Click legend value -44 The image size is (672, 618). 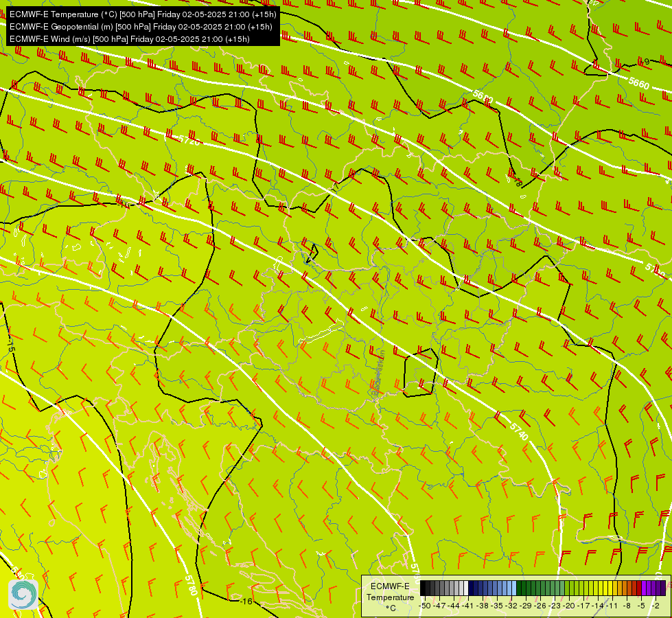coord(454,606)
